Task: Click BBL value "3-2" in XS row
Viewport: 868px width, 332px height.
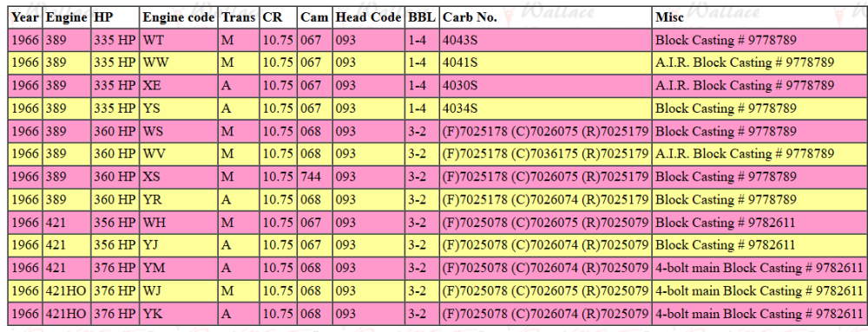Action: point(417,177)
